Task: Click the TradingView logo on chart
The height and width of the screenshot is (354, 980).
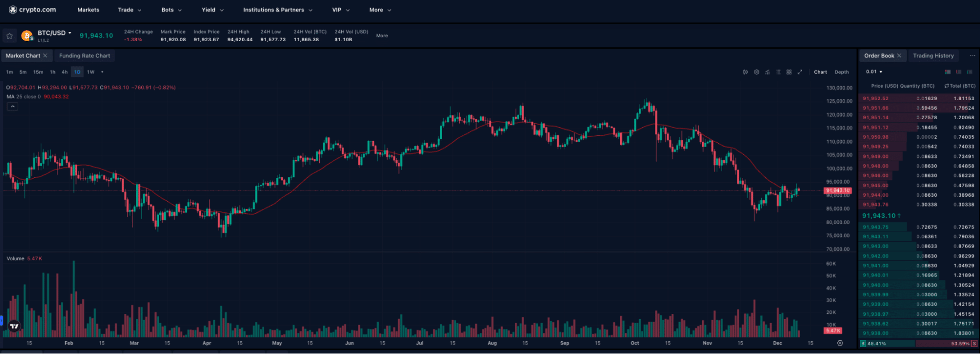Action: [x=14, y=326]
